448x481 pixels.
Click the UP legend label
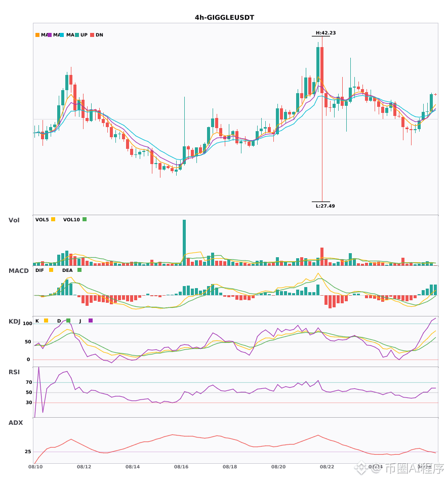pos(84,35)
